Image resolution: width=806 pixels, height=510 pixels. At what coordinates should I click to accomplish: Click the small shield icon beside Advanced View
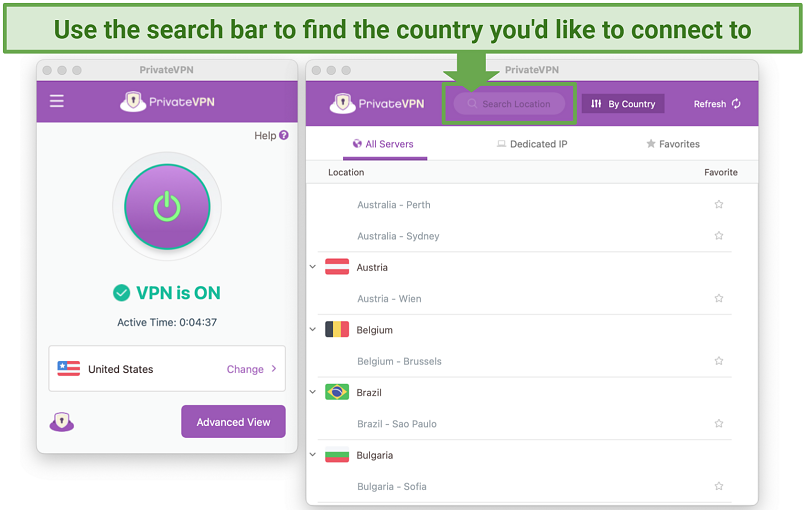[x=62, y=422]
